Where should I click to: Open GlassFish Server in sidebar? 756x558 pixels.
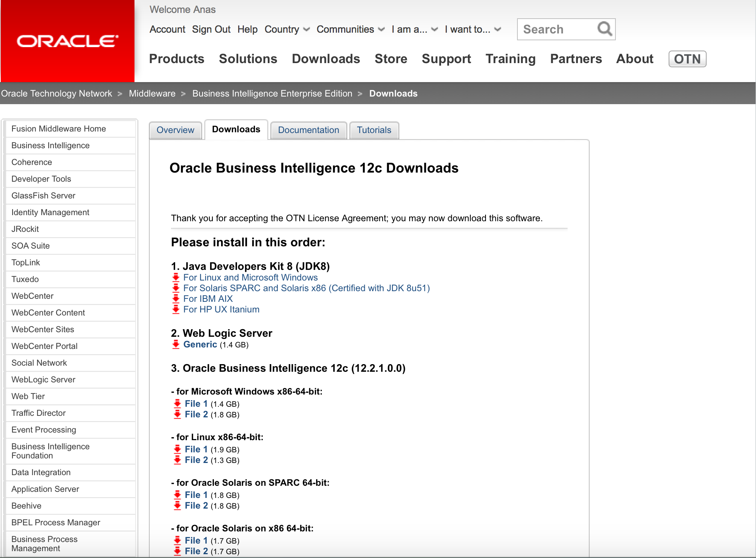point(71,196)
